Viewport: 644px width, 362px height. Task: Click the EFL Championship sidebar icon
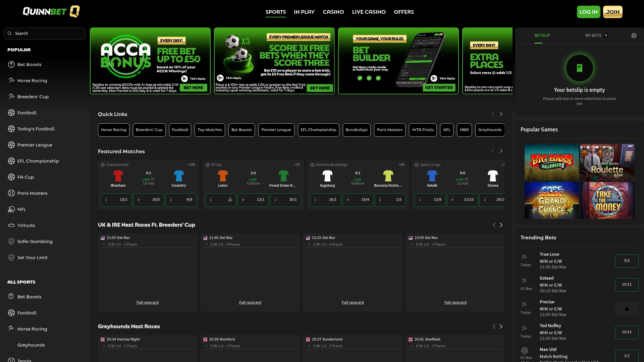[11, 161]
